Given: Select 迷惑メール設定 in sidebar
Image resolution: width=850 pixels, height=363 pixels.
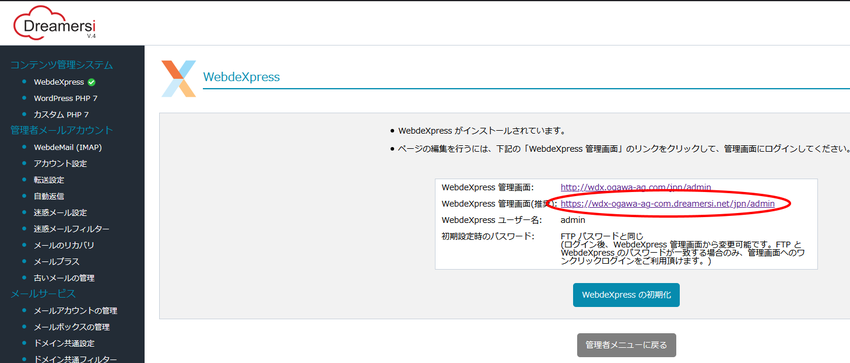Looking at the screenshot, I should point(60,213).
